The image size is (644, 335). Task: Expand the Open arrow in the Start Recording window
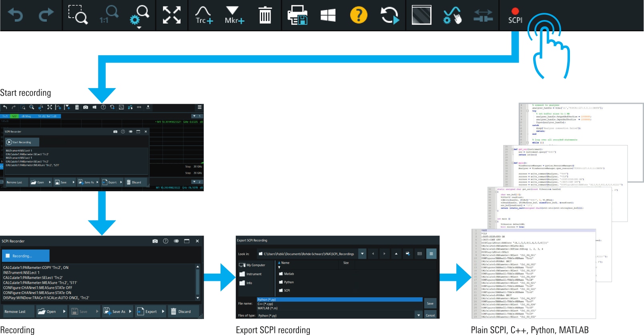point(50,182)
